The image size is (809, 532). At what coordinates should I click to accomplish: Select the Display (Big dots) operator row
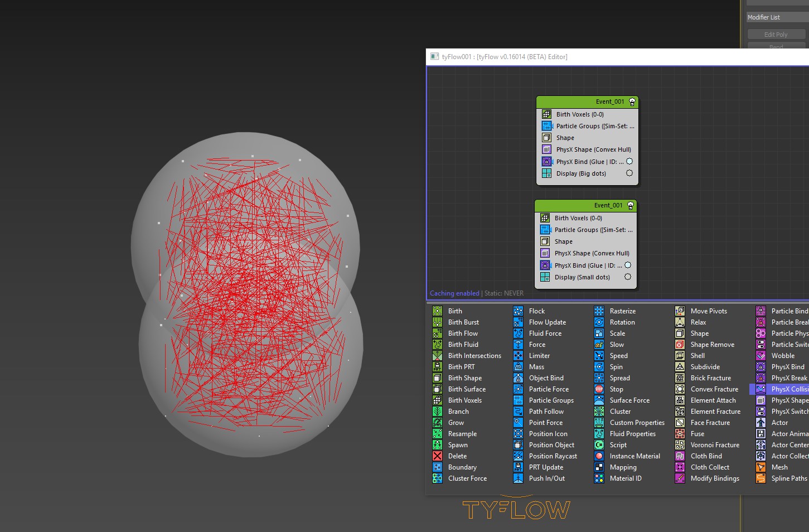[x=587, y=173]
